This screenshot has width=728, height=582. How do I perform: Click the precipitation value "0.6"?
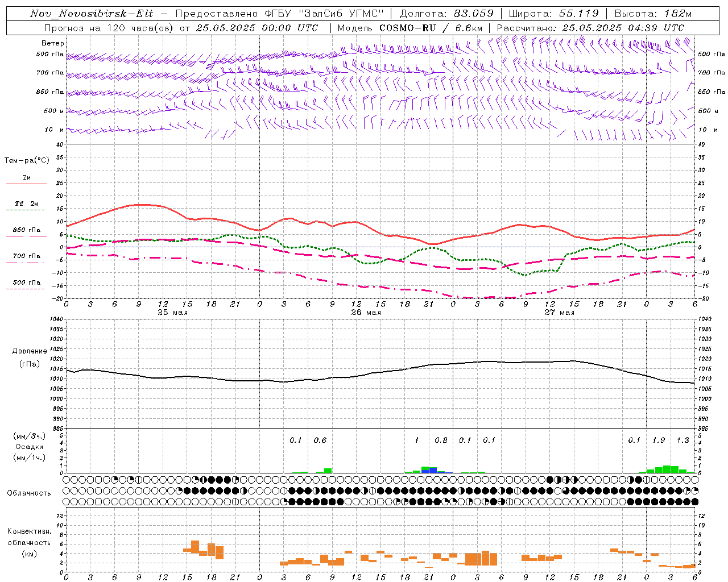pyautogui.click(x=320, y=440)
